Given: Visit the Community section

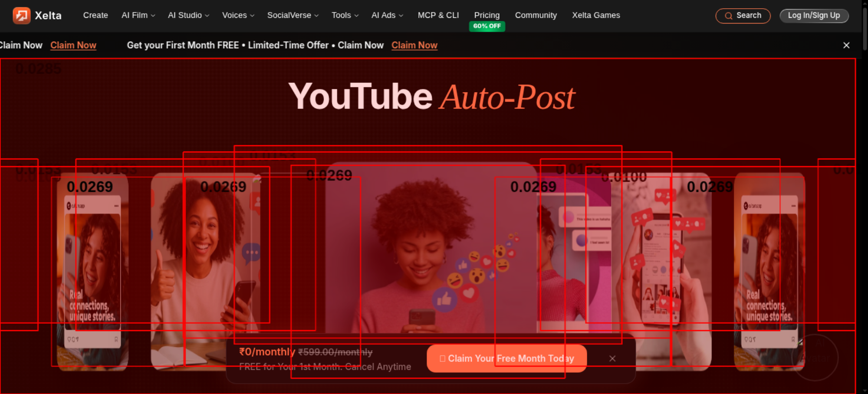Looking at the screenshot, I should [x=536, y=15].
